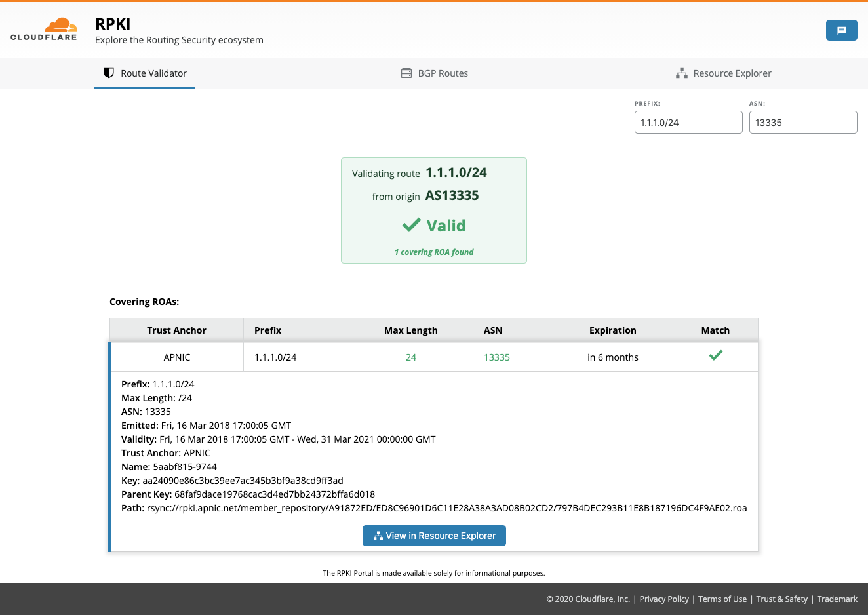Click ASN link 13335 in table
868x615 pixels.
point(496,357)
